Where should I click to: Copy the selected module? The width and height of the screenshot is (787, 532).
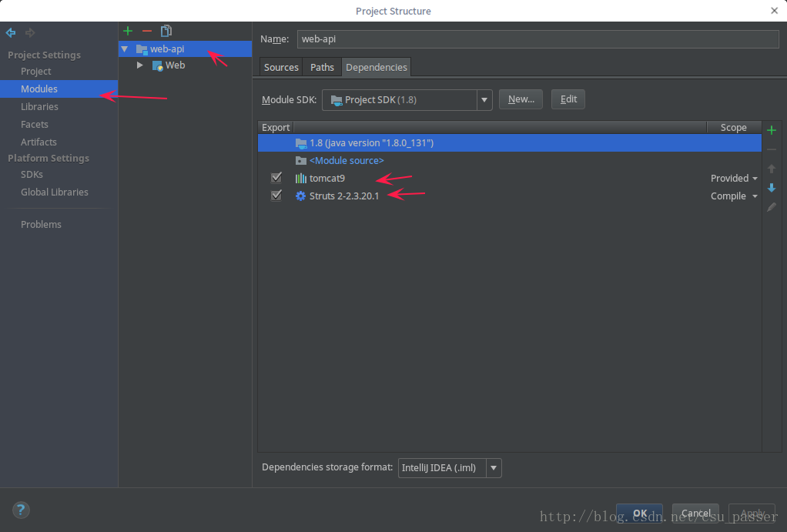(x=166, y=31)
